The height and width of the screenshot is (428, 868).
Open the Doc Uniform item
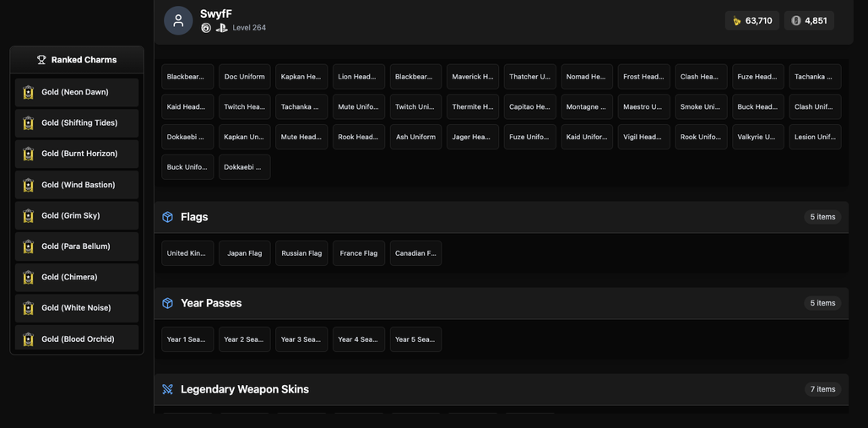[245, 77]
